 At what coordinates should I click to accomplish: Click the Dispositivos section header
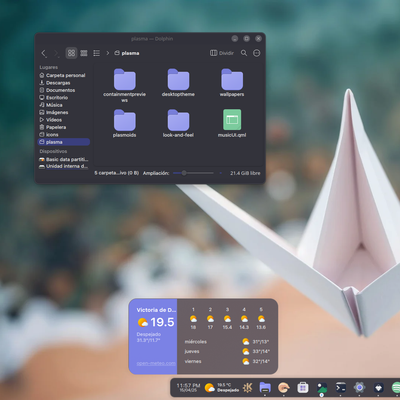tap(53, 151)
